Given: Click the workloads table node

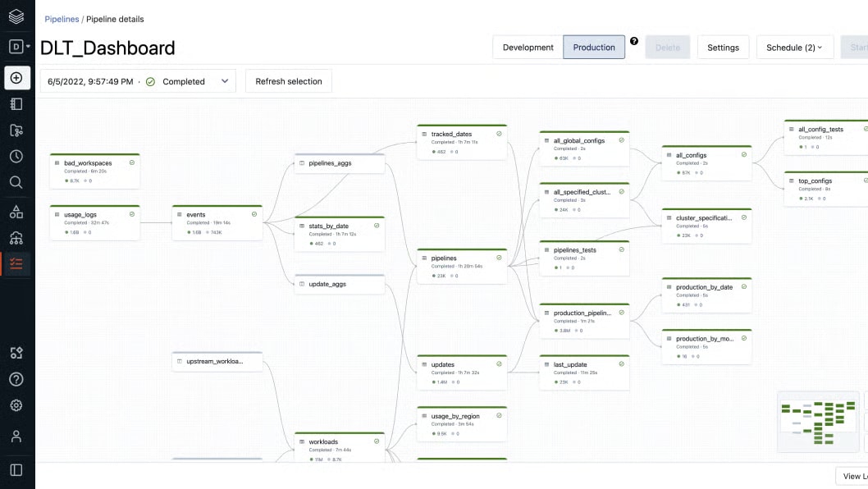Looking at the screenshot, I should click(x=340, y=447).
